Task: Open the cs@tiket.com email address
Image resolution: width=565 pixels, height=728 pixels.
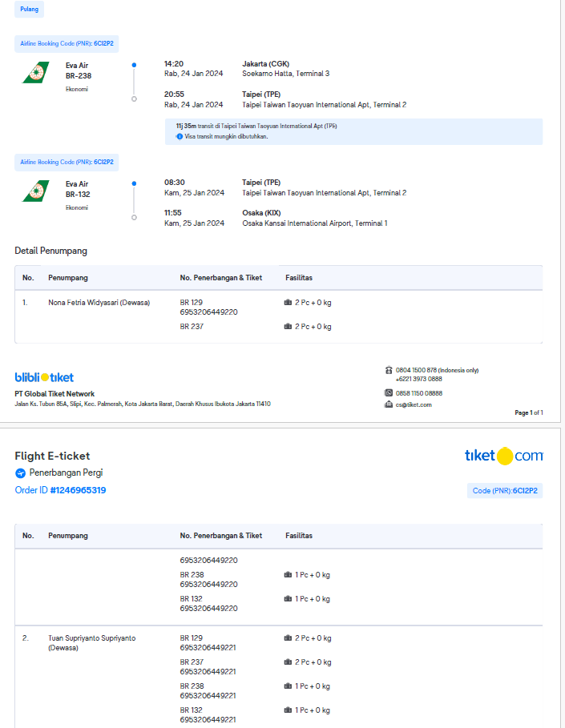Action: tap(414, 404)
